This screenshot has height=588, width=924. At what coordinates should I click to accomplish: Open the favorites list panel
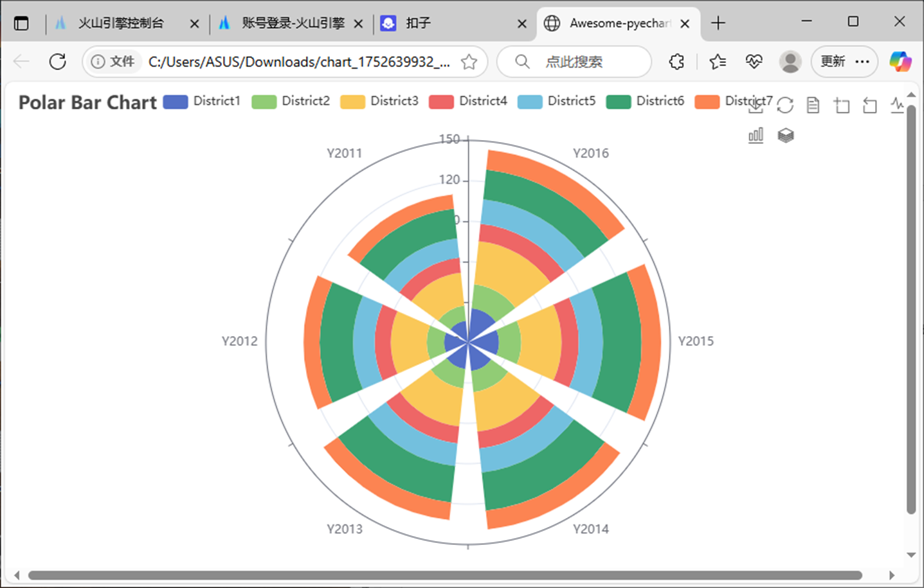(x=718, y=61)
